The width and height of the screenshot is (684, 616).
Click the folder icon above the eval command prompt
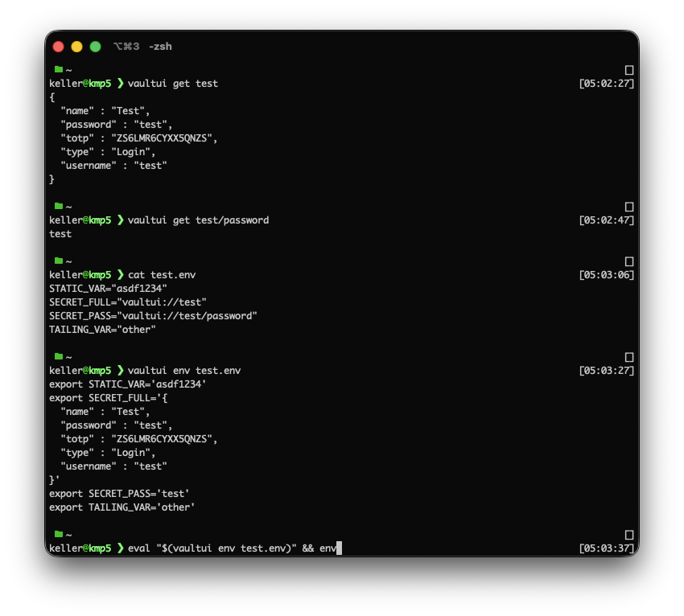(x=59, y=534)
